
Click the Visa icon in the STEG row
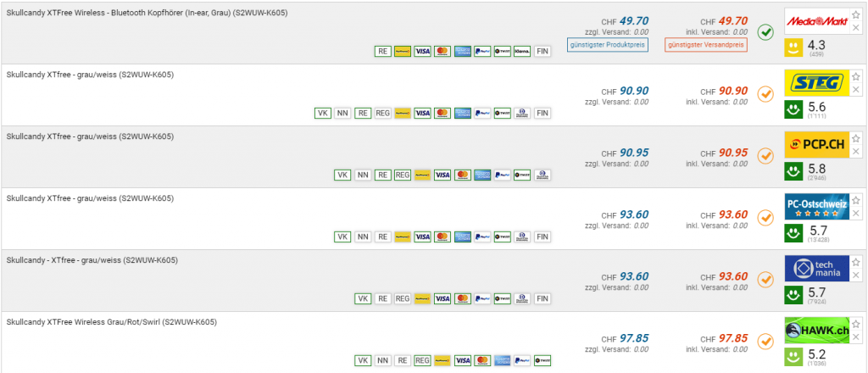[421, 113]
